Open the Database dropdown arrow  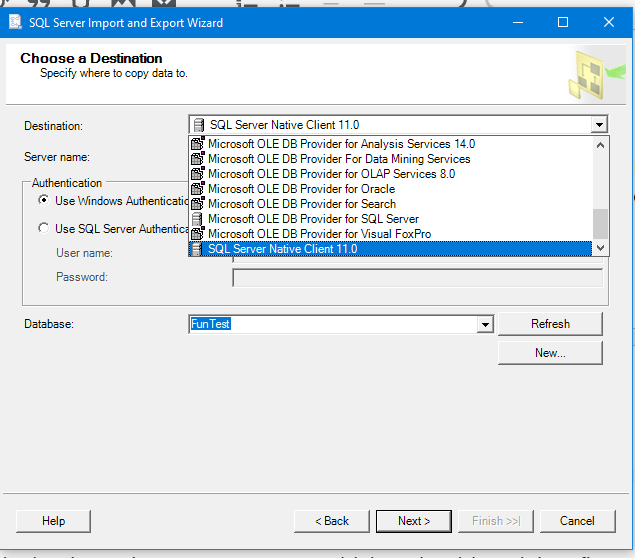(485, 324)
